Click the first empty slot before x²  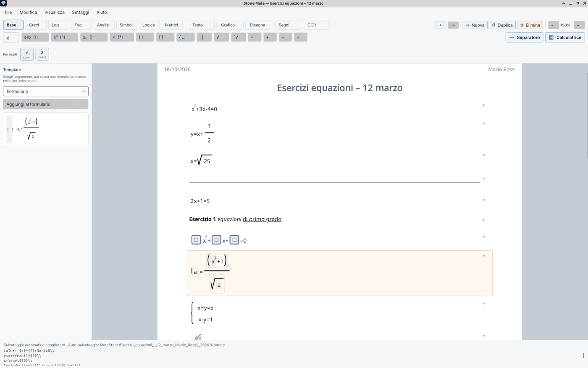pyautogui.click(x=196, y=240)
